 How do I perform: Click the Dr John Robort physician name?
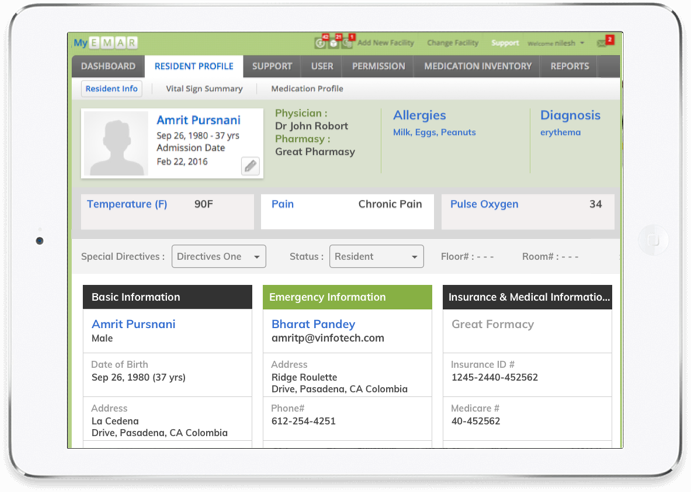[x=312, y=126]
